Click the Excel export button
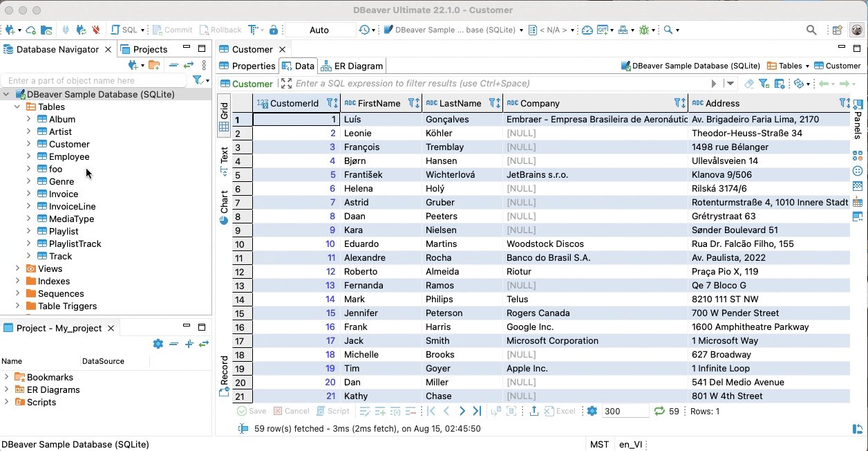This screenshot has height=451, width=868. 560,411
